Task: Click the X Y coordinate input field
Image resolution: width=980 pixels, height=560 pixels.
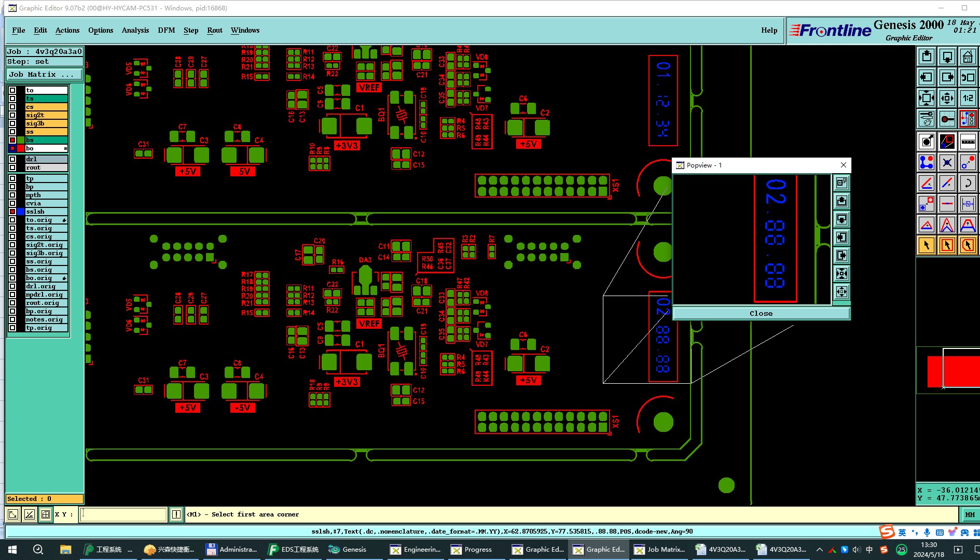Action: pyautogui.click(x=123, y=514)
